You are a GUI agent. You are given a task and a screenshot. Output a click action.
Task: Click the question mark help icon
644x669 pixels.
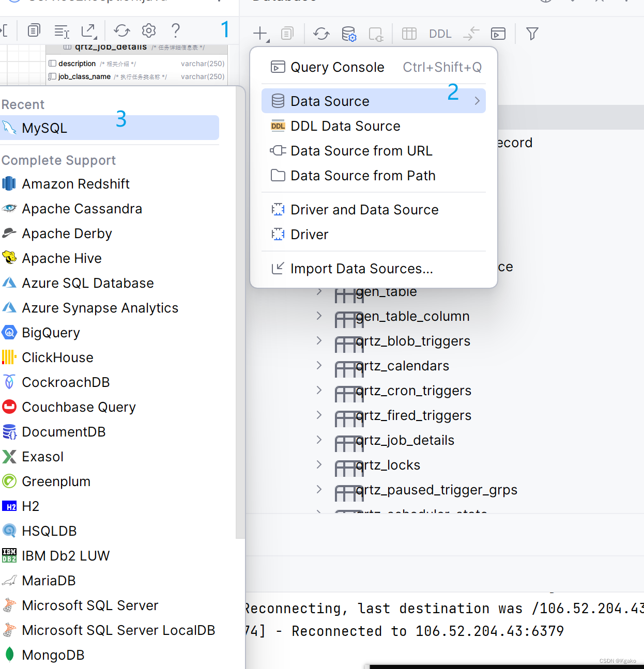click(x=176, y=30)
